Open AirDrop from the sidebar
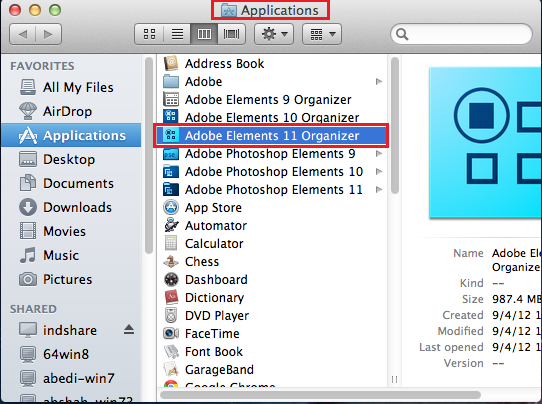This screenshot has width=542, height=404. [71, 111]
